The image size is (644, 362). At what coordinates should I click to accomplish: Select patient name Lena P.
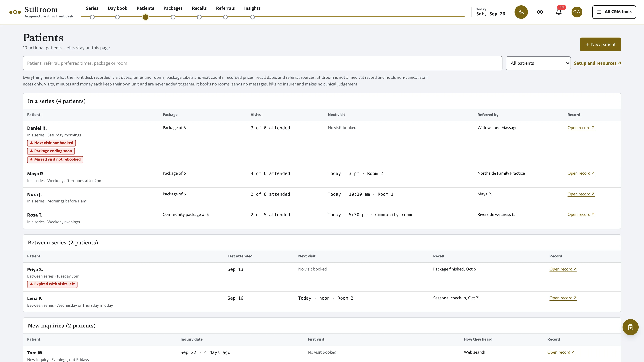coord(35,298)
